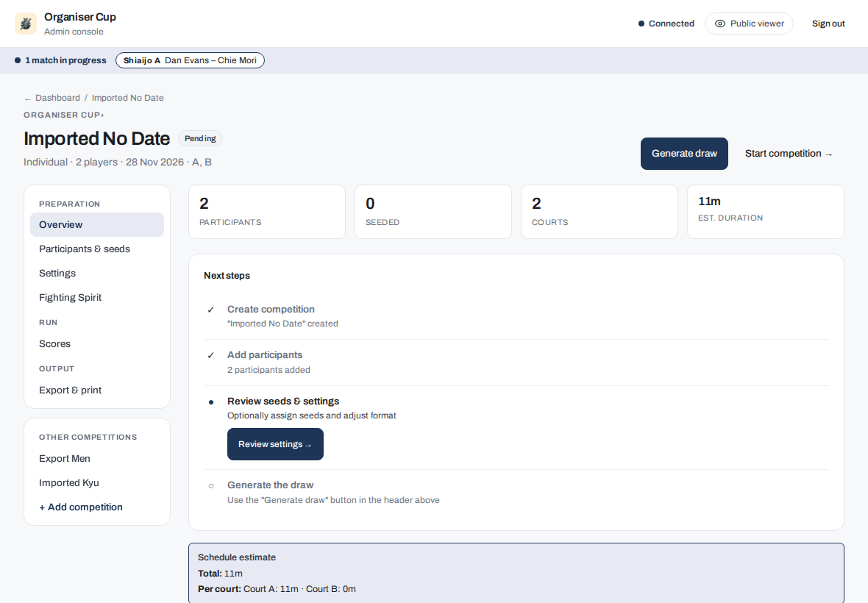Click the Review settings button

(x=275, y=444)
